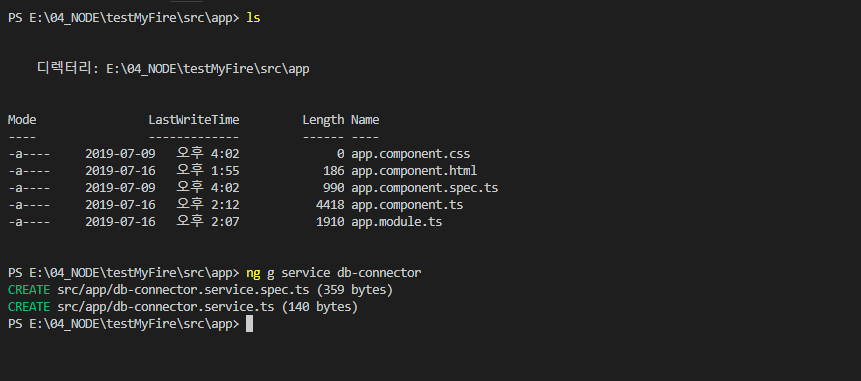Click the 'ls' command text

point(253,18)
